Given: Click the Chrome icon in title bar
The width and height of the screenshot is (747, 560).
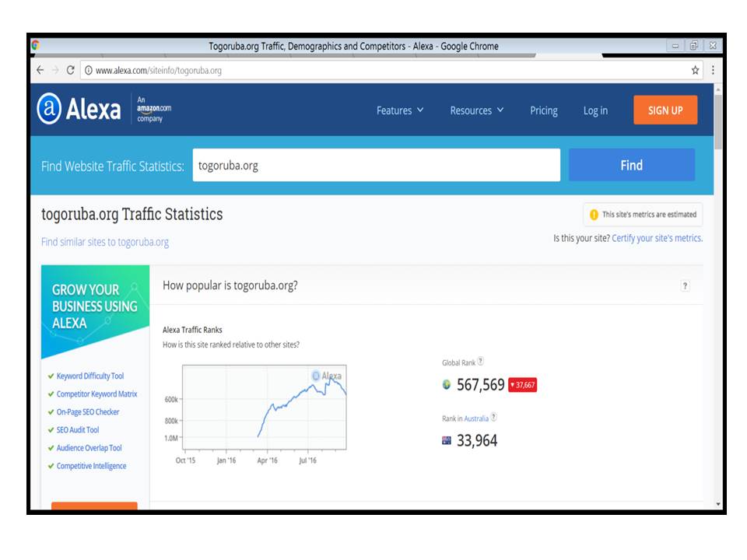Looking at the screenshot, I should click(x=35, y=45).
